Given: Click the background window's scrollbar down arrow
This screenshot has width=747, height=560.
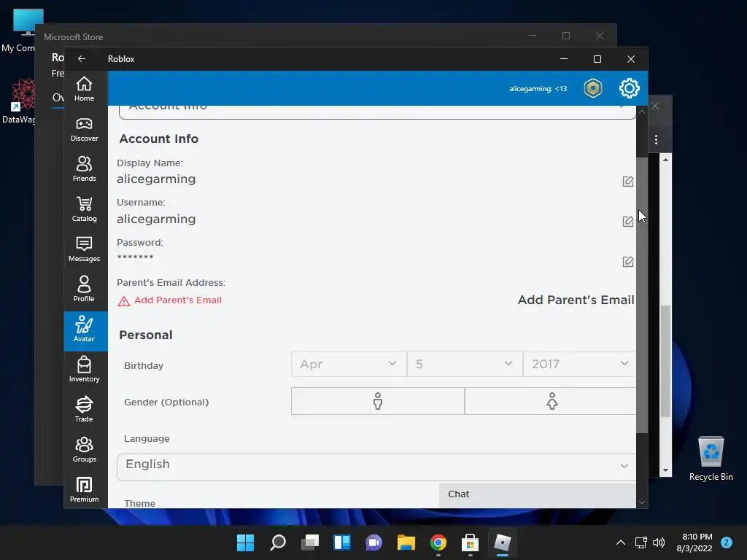Looking at the screenshot, I should pos(665,470).
